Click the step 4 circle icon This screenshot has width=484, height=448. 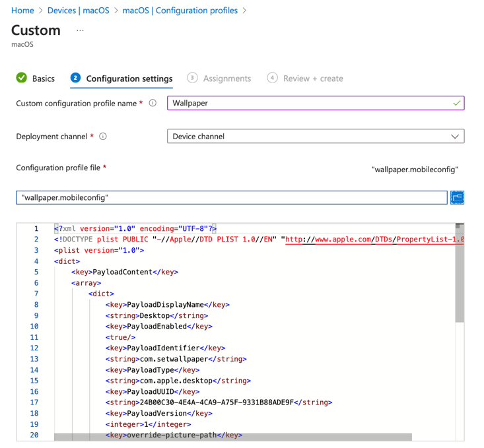tap(272, 78)
